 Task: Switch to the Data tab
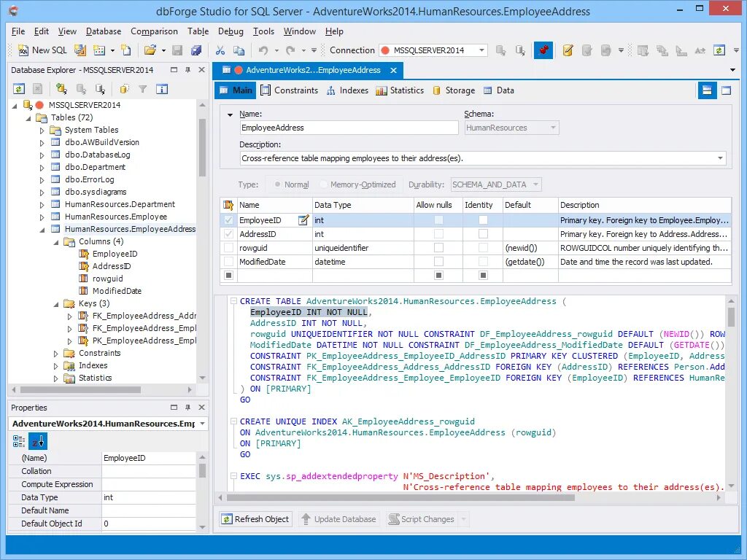point(499,90)
